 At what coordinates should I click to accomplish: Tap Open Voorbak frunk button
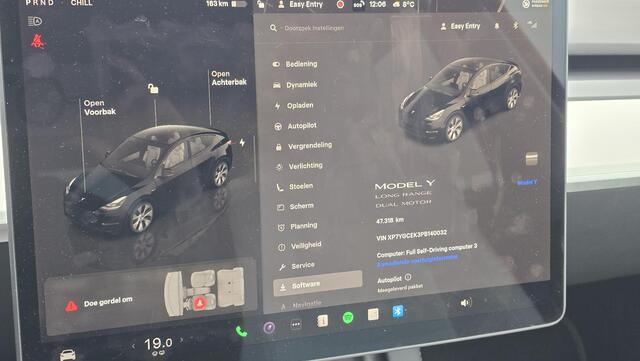click(x=100, y=107)
